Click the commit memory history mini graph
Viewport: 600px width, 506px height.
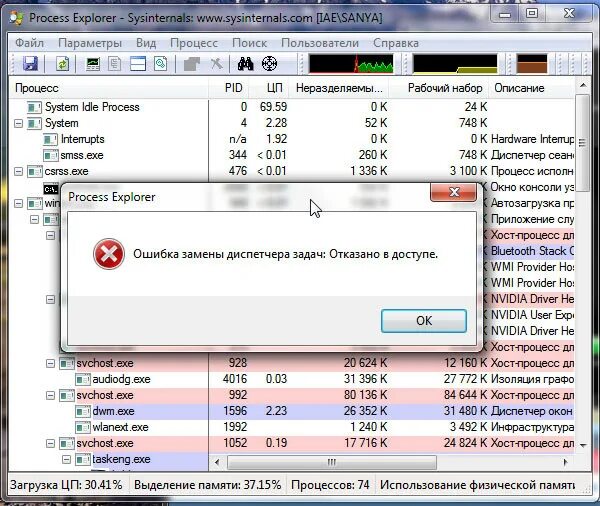point(455,64)
